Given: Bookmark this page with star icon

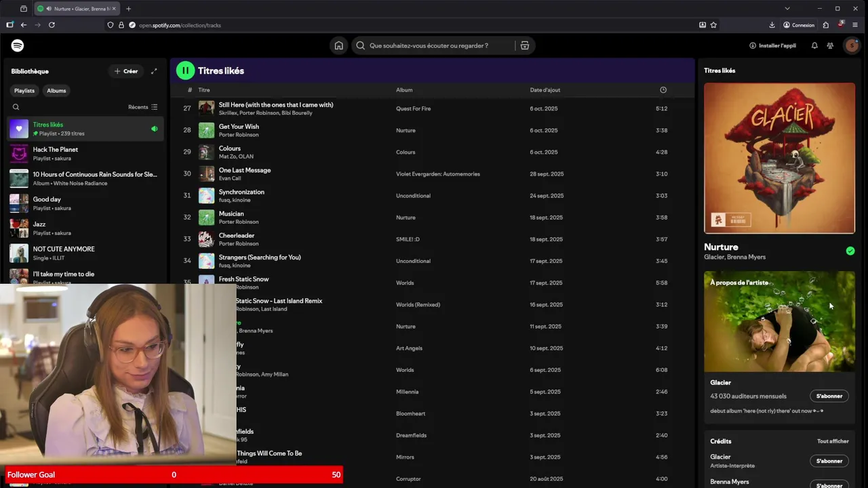Looking at the screenshot, I should (x=713, y=25).
